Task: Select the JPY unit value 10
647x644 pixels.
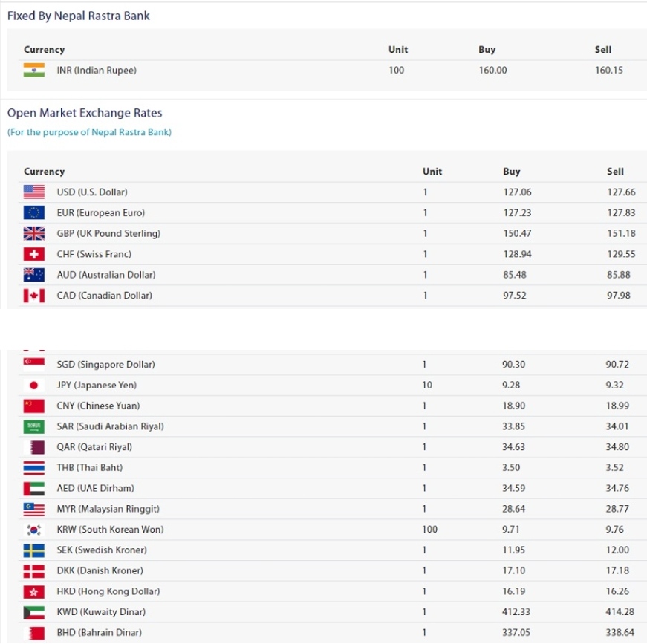Action: click(x=427, y=386)
